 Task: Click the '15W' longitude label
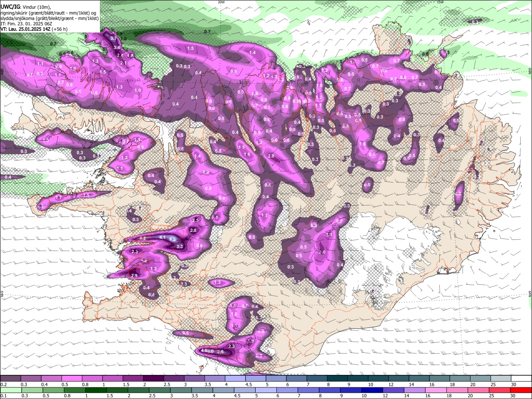pyautogui.click(x=440, y=2)
